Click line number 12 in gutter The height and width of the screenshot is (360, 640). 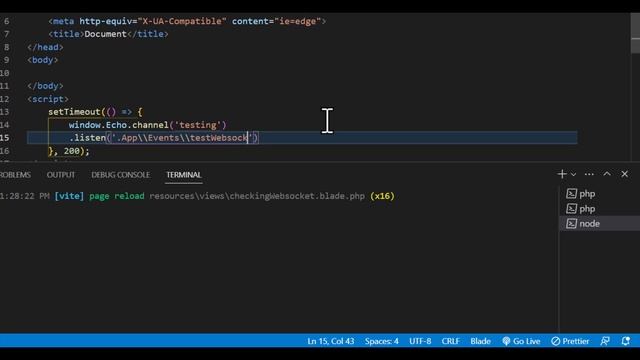point(5,99)
